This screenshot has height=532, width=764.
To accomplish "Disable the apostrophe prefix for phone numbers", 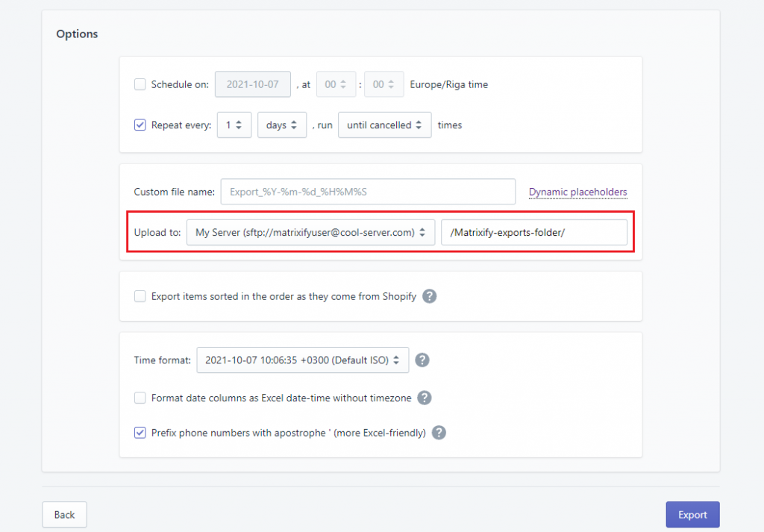I will [x=140, y=433].
